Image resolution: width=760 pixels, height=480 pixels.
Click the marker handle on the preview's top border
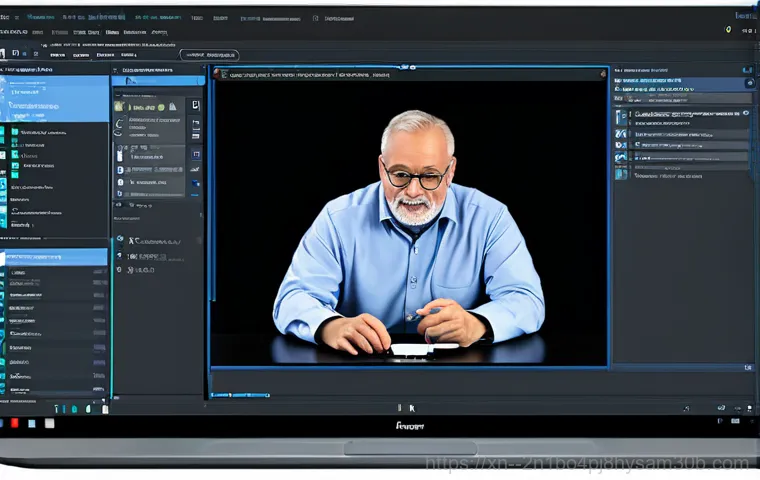point(407,67)
